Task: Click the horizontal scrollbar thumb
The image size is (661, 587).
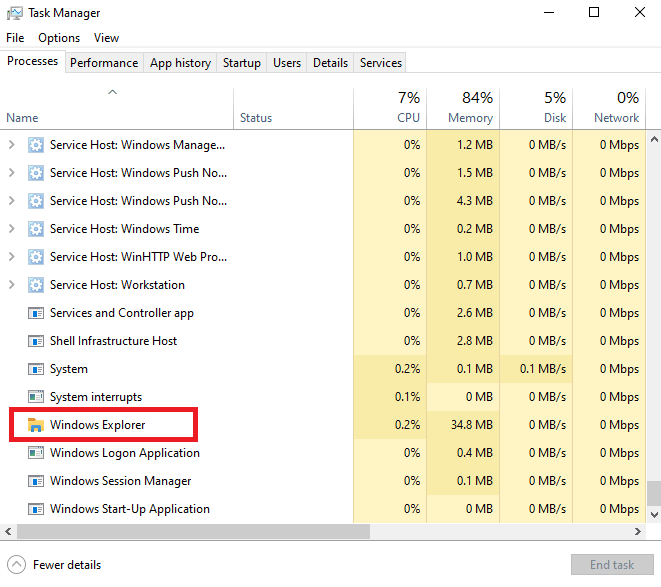Action: (193, 531)
